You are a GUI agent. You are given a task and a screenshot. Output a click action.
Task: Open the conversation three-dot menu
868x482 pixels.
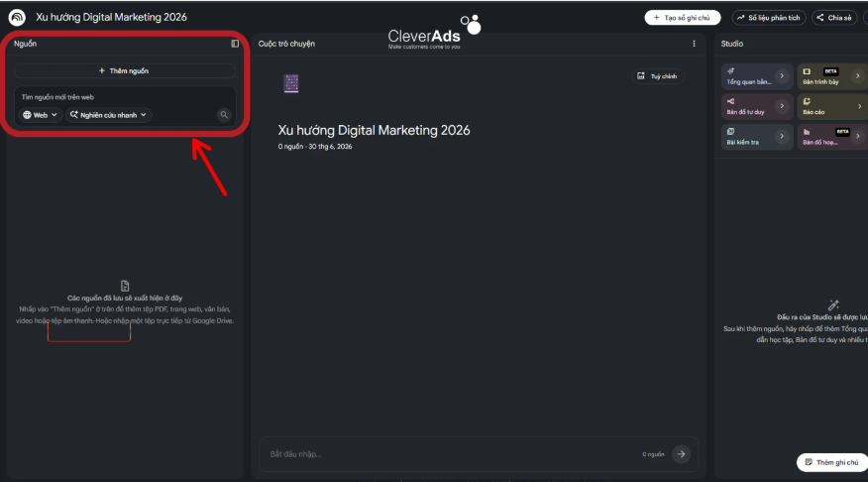694,44
